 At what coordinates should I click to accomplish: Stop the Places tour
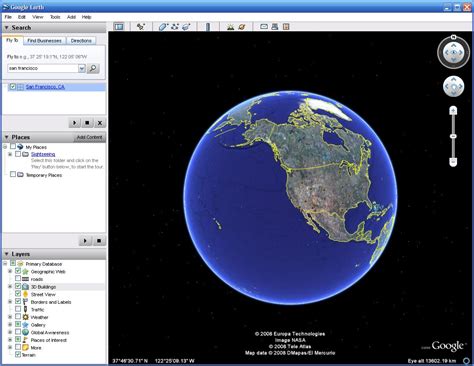point(99,241)
